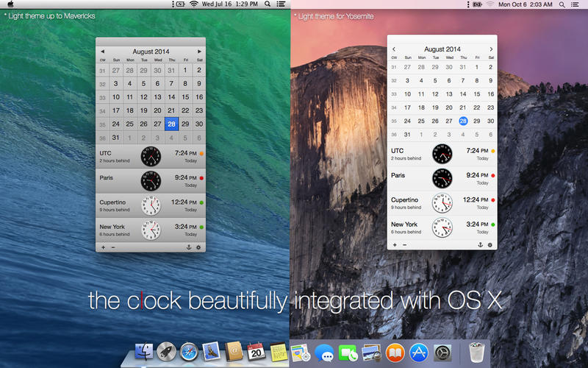The image size is (588, 368).
Task: Select New York clock row in Yosemite widget
Action: tap(442, 227)
